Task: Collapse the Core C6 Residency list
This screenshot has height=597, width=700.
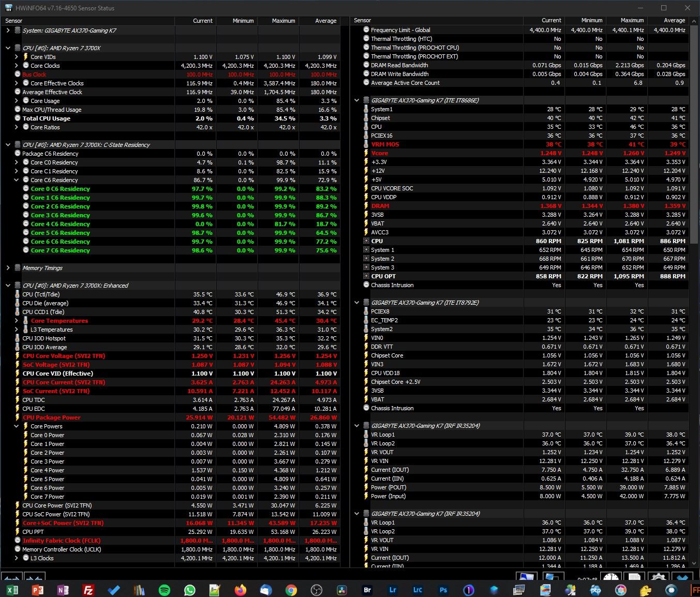Action: 16,180
